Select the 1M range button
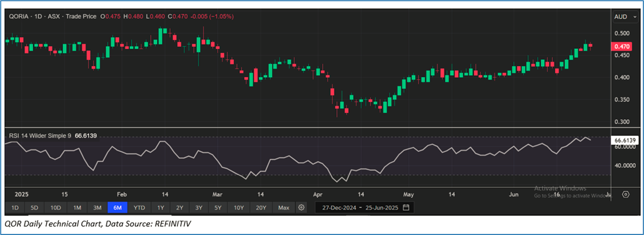The width and height of the screenshot is (644, 235). click(77, 208)
